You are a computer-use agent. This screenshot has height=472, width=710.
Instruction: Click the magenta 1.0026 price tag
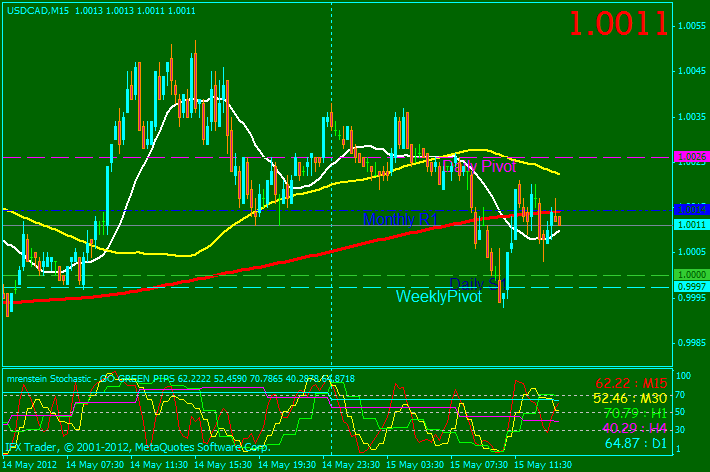click(x=690, y=157)
